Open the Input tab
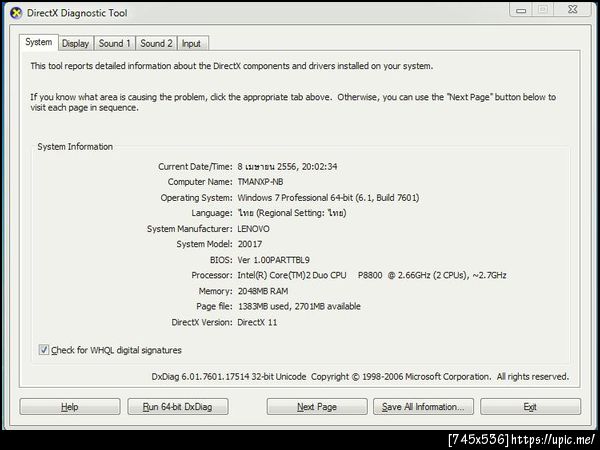The height and width of the screenshot is (450, 600). [191, 44]
